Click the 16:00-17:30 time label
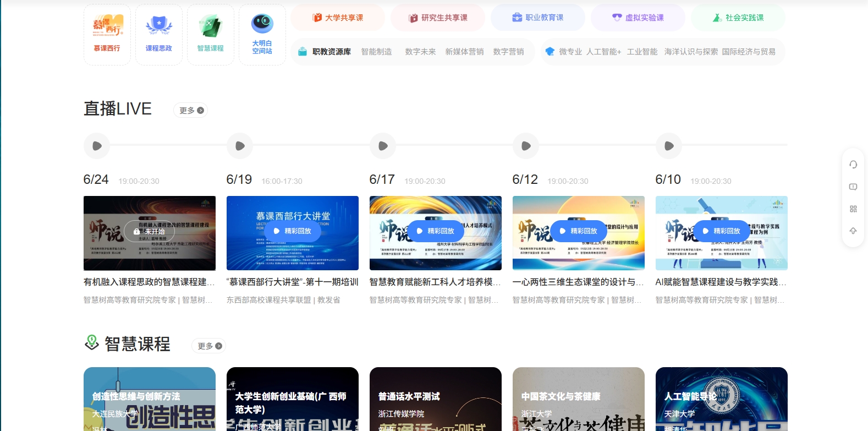Viewport: 868px width, 431px height. tap(282, 181)
